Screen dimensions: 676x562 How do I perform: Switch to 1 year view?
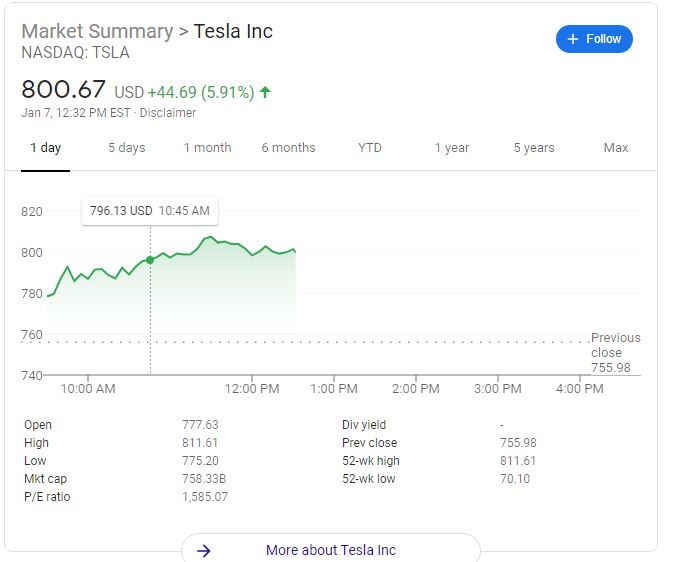point(452,148)
